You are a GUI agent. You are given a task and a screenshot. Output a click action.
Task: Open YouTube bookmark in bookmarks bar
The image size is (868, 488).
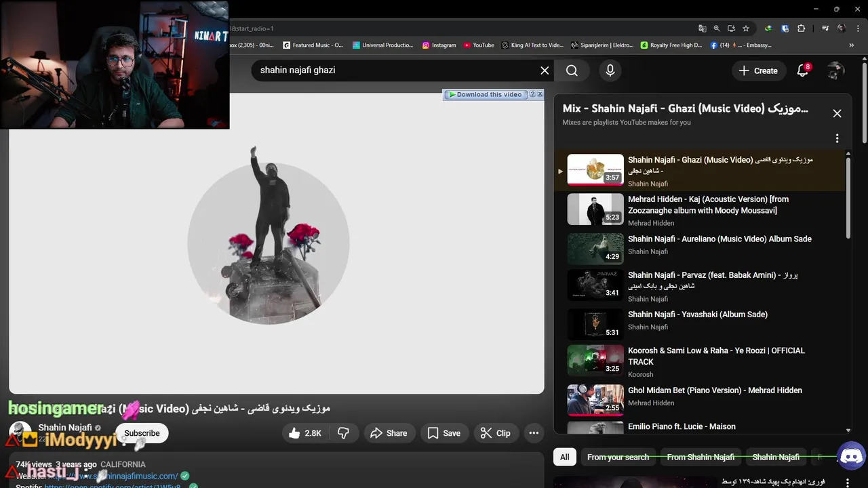pos(479,45)
